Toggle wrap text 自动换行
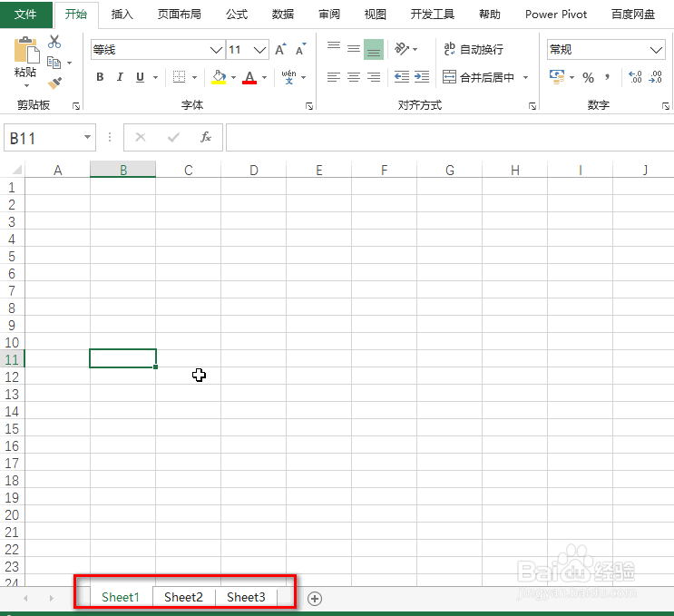This screenshot has width=674, height=616. (x=474, y=49)
